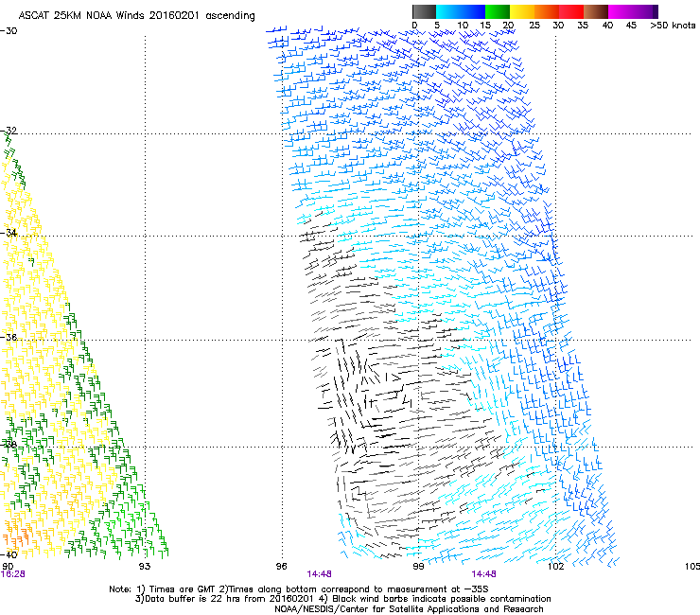Click the orange 25-30 knots legend color
Viewport: 700px width, 615px height.
[x=547, y=11]
